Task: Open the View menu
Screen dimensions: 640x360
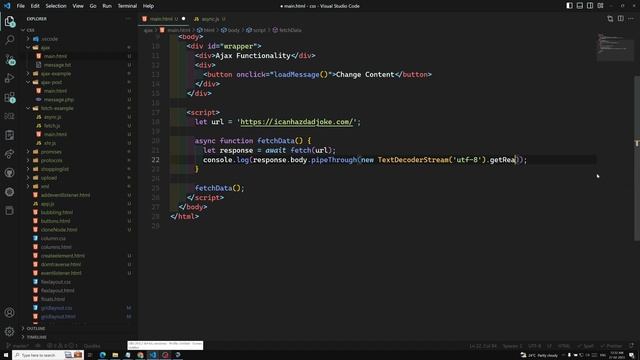Action: tap(78, 6)
